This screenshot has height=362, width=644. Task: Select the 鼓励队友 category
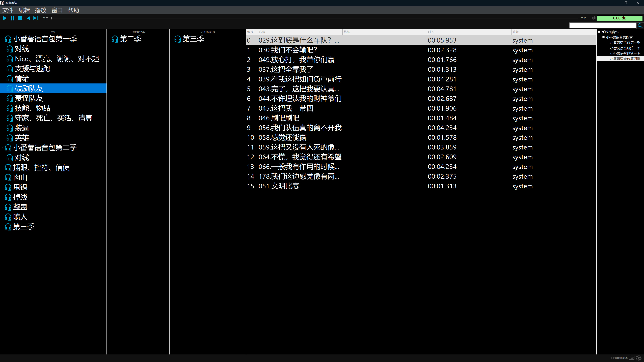(29, 88)
